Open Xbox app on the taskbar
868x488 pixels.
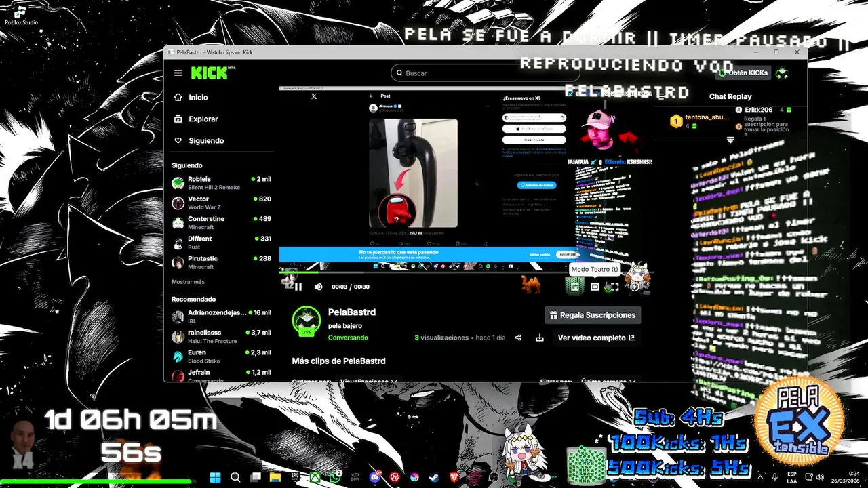(315, 477)
